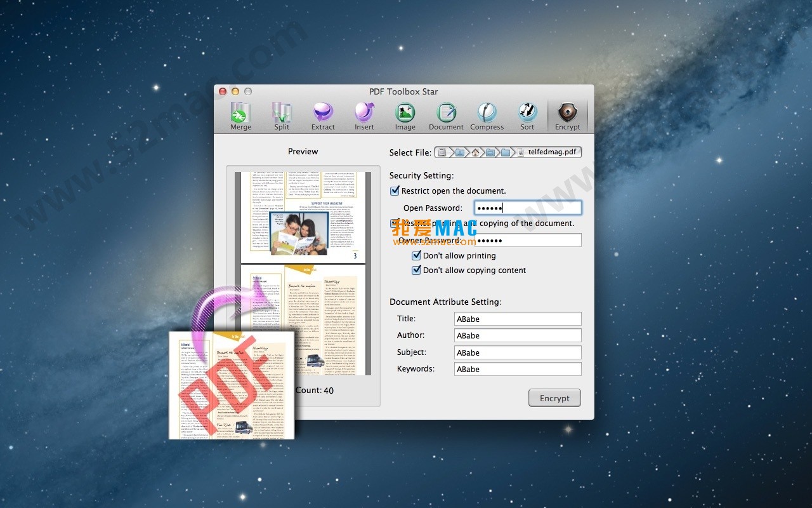Open the Merge tool

tap(241, 117)
